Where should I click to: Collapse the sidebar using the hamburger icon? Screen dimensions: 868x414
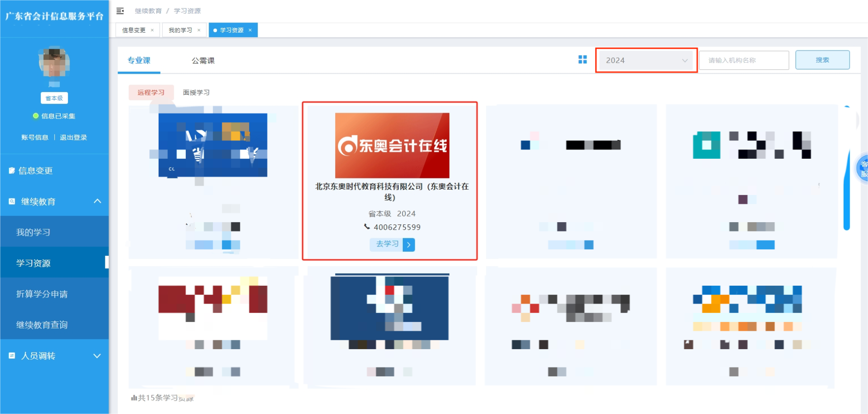pos(120,11)
